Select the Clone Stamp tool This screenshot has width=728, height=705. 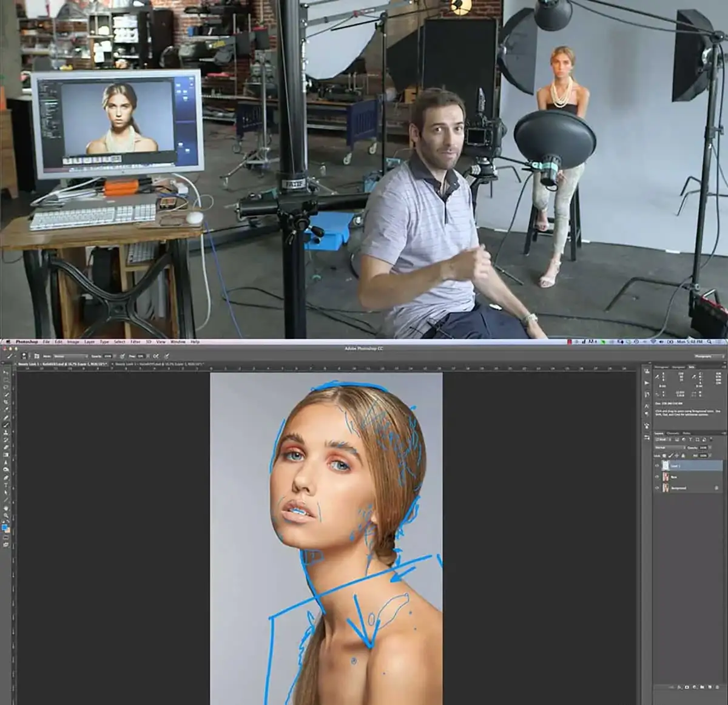point(7,432)
